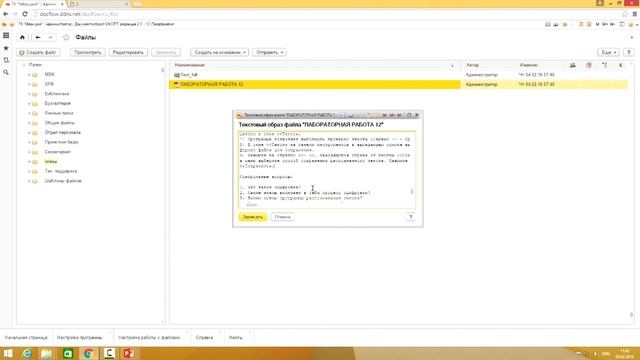Open the history icon in the left sidebar
This screenshot has height=360, width=640.
6,60
